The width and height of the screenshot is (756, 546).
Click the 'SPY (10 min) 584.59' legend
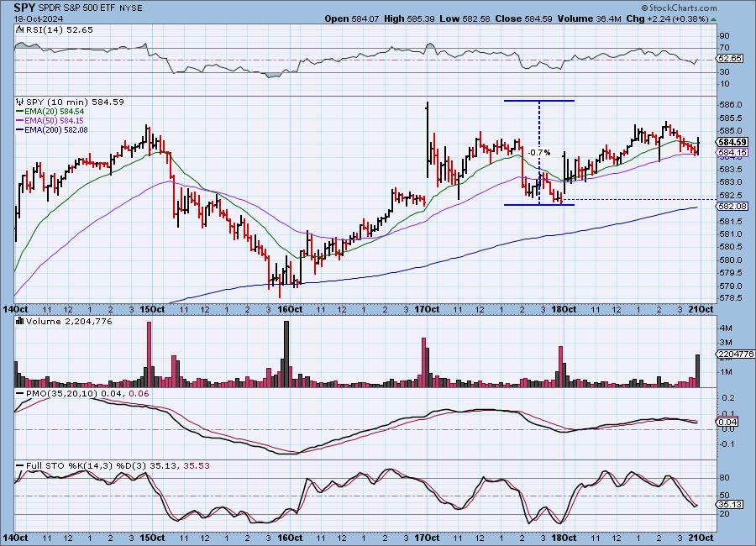[x=75, y=102]
